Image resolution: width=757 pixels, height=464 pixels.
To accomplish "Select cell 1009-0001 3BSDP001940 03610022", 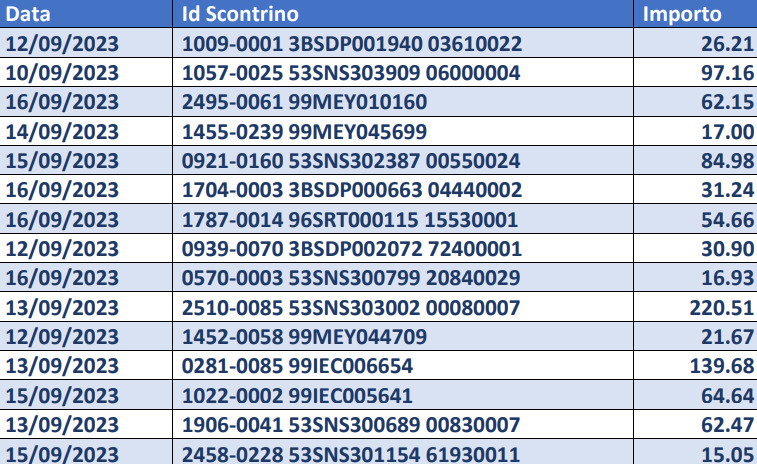I will point(403,43).
